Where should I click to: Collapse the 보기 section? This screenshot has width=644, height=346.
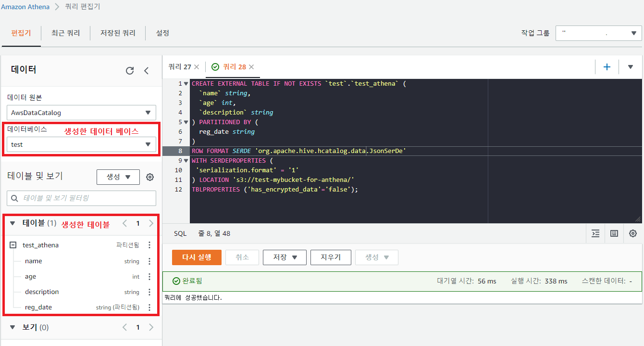[x=12, y=327]
